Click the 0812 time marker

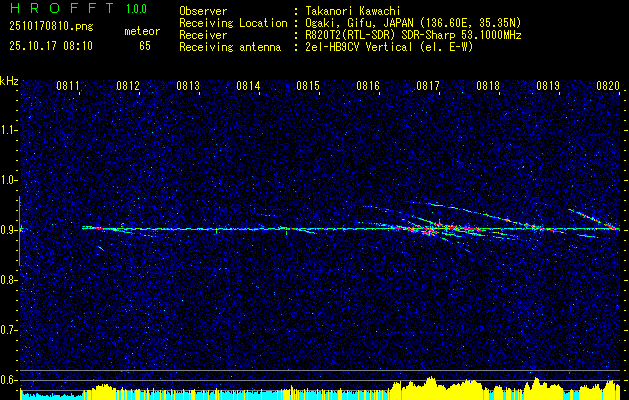pos(128,86)
